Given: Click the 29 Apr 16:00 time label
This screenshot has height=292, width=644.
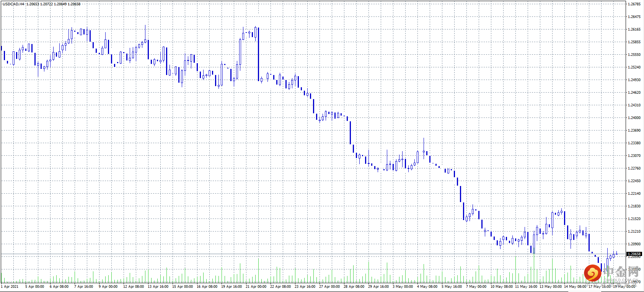Looking at the screenshot, I should (x=378, y=287).
